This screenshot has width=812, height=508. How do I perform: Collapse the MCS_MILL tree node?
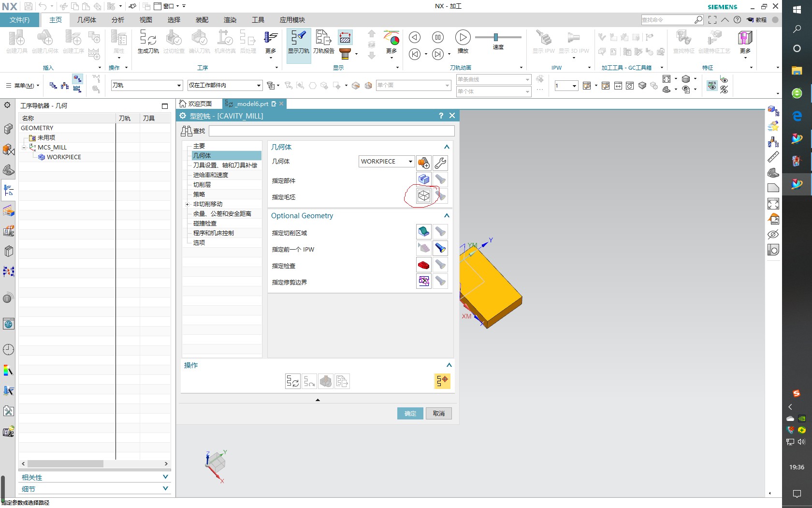[24, 148]
